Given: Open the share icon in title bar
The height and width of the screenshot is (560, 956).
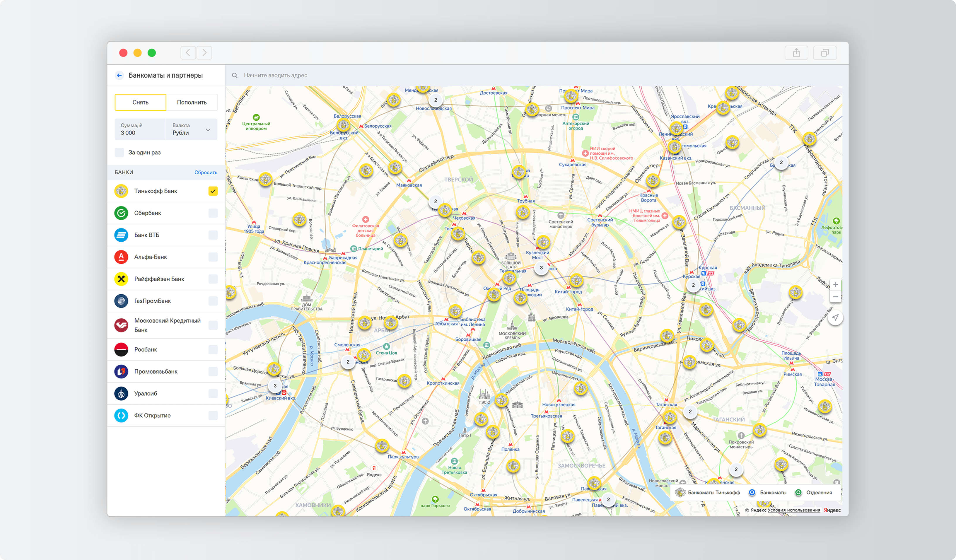Looking at the screenshot, I should pos(796,53).
